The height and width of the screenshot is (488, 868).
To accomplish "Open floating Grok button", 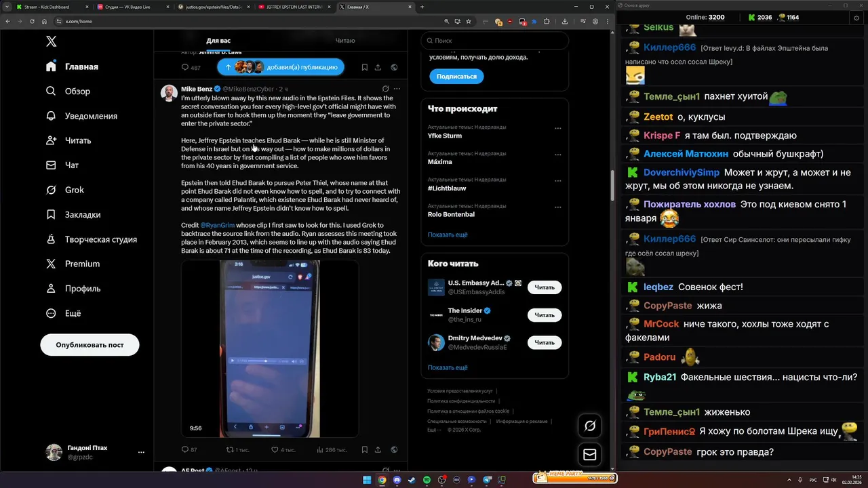I will tap(590, 426).
